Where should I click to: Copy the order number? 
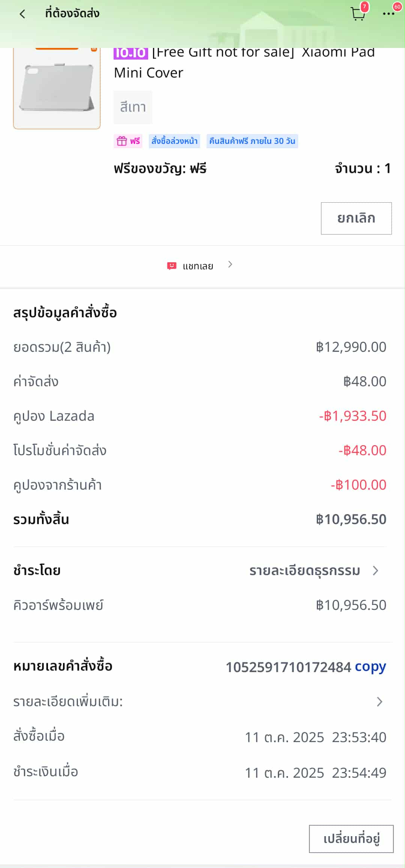[x=370, y=667]
